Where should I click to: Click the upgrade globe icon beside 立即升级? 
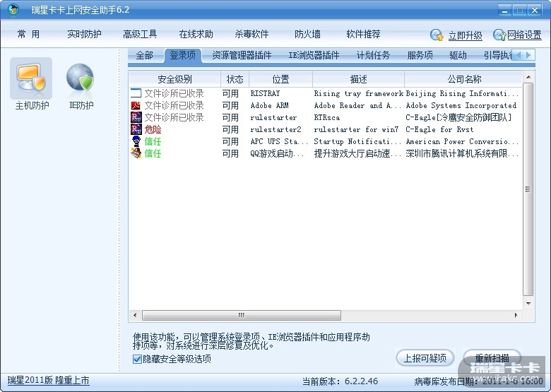437,35
